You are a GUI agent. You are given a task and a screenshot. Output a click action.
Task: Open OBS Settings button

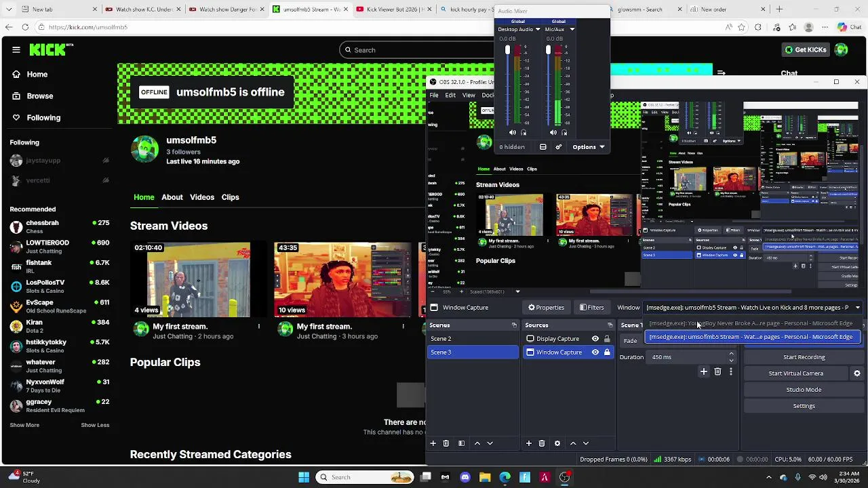tap(804, 406)
